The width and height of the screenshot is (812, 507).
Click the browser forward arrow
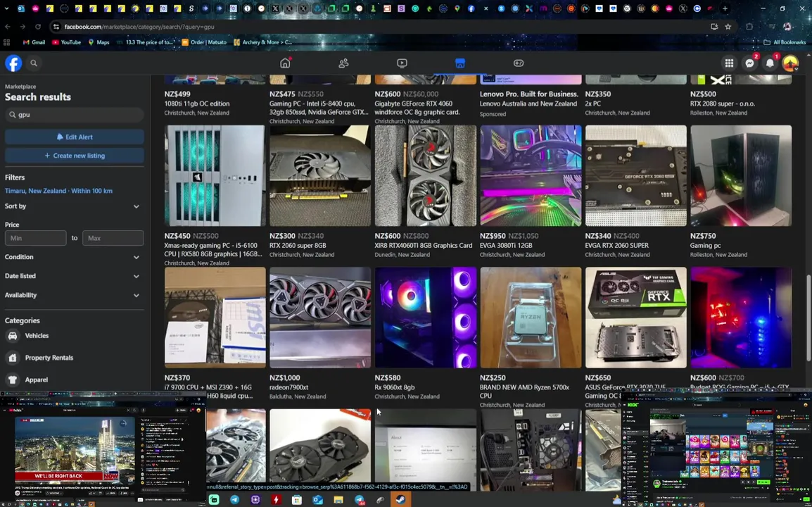click(23, 27)
